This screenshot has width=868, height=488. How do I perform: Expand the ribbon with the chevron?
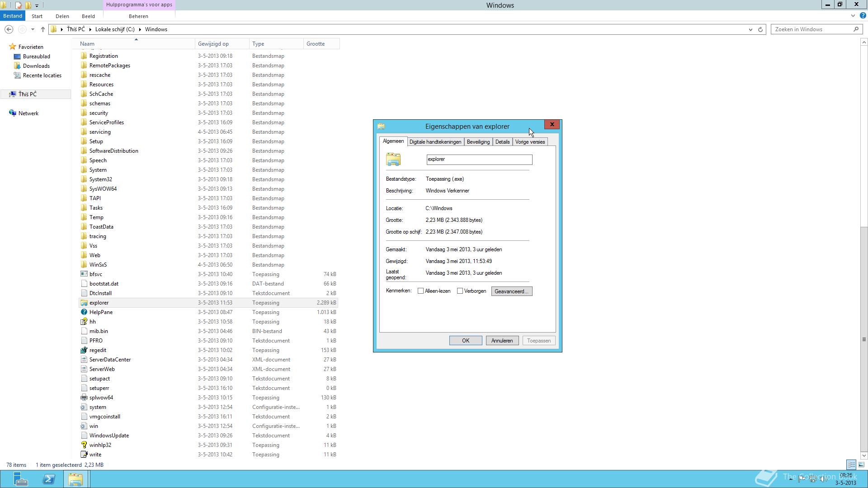coord(853,16)
